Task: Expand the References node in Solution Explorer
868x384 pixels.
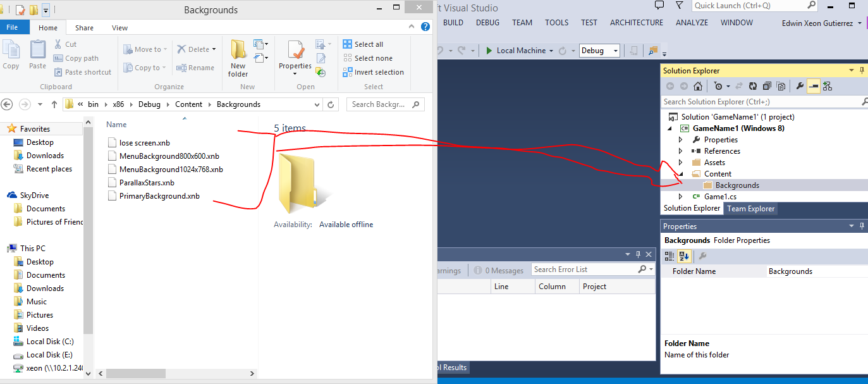Action: coord(681,151)
